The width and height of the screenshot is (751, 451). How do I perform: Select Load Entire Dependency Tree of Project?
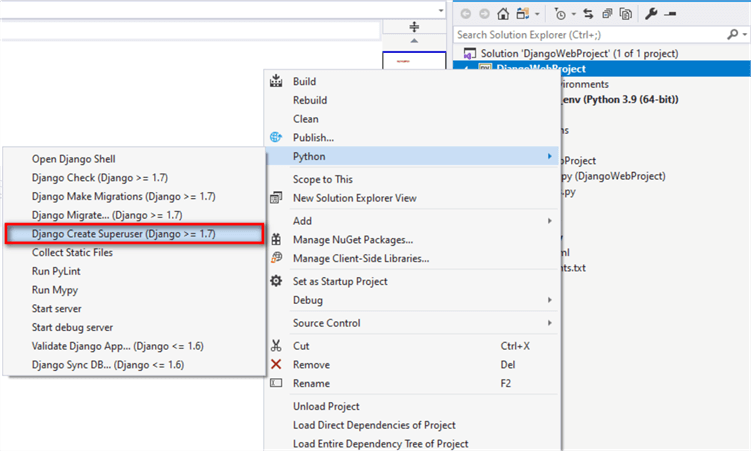click(381, 443)
